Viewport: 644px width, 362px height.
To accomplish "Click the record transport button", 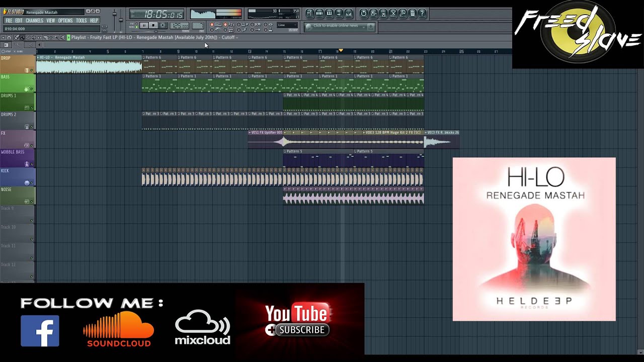I will pyautogui.click(x=163, y=25).
